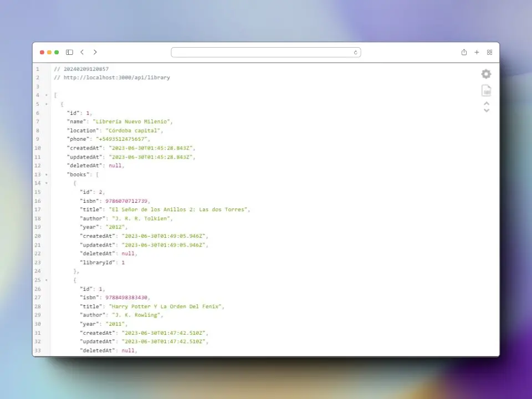
Task: Click the red close window button
Action: (42, 52)
